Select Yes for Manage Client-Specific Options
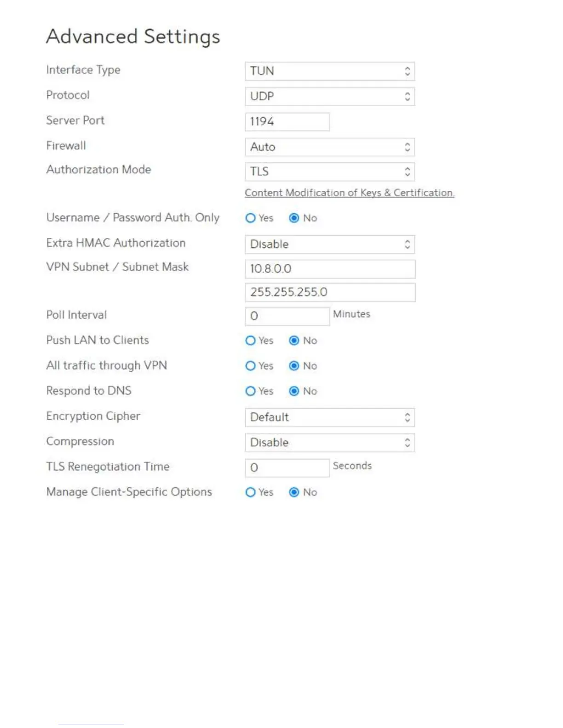Image resolution: width=563 pixels, height=728 pixels. (x=250, y=492)
